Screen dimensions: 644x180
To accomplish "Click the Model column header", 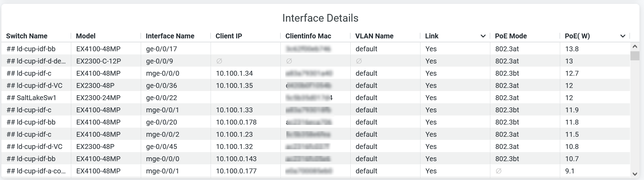I will (86, 36).
